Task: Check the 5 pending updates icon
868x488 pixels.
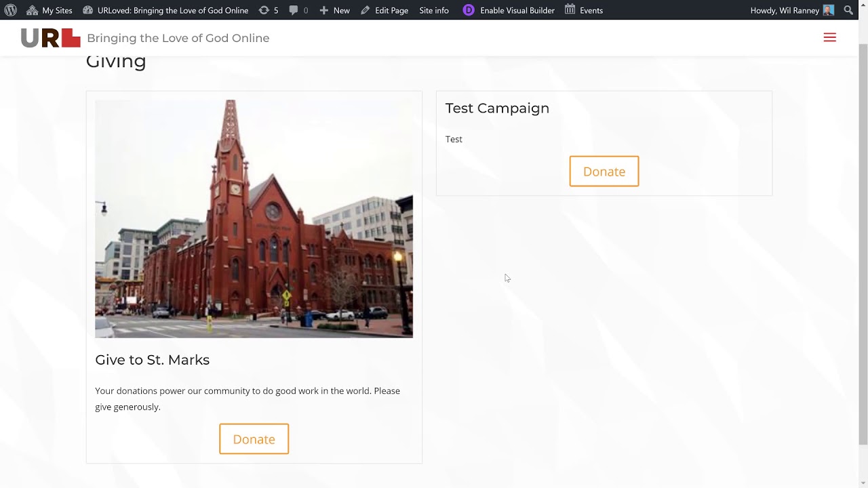Action: pyautogui.click(x=269, y=10)
